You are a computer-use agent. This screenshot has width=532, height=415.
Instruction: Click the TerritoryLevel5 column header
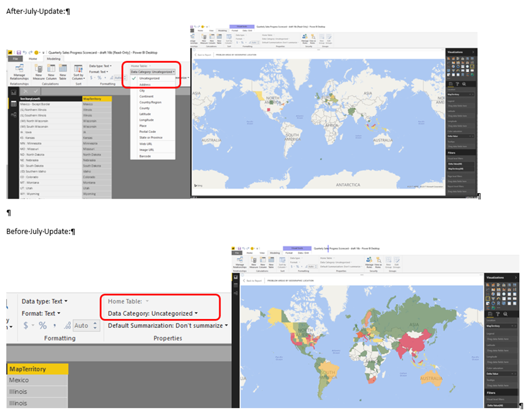[50, 99]
